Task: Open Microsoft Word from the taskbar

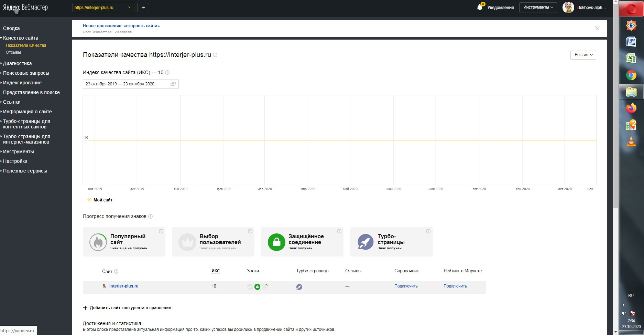Action: pos(631,42)
